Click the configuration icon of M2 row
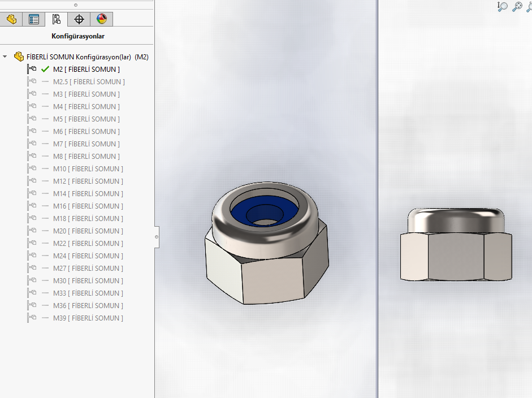The height and width of the screenshot is (398, 532). pyautogui.click(x=32, y=69)
